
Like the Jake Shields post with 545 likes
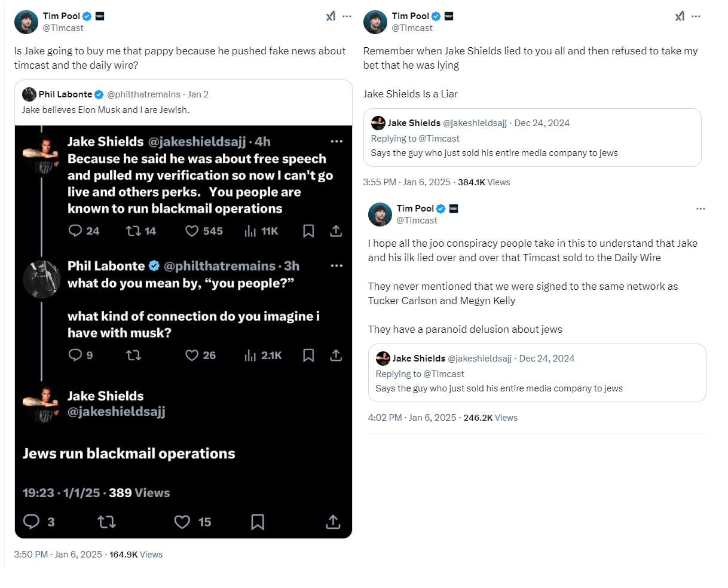[x=192, y=231]
